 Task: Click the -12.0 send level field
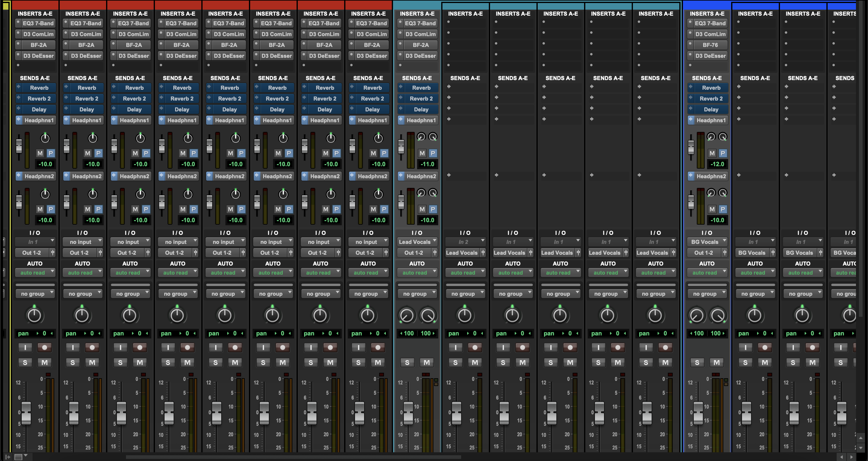tap(717, 164)
